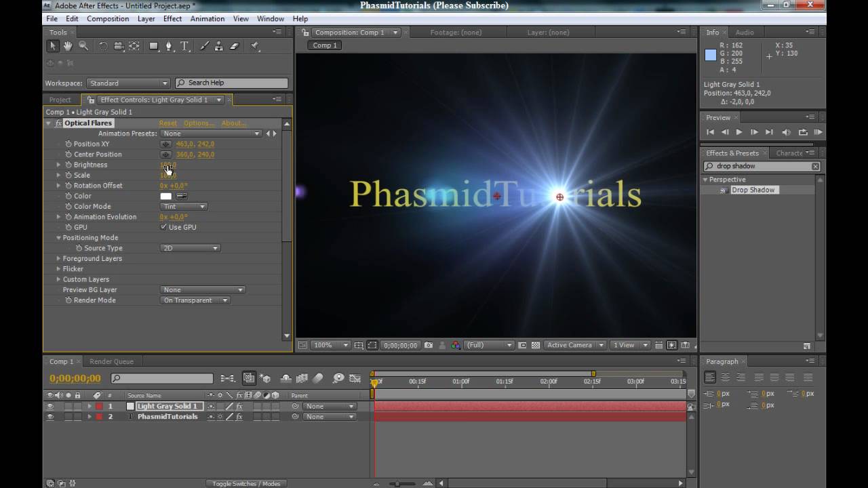The height and width of the screenshot is (488, 868).
Task: Open the Animation Presets dropdown
Action: tap(211, 134)
